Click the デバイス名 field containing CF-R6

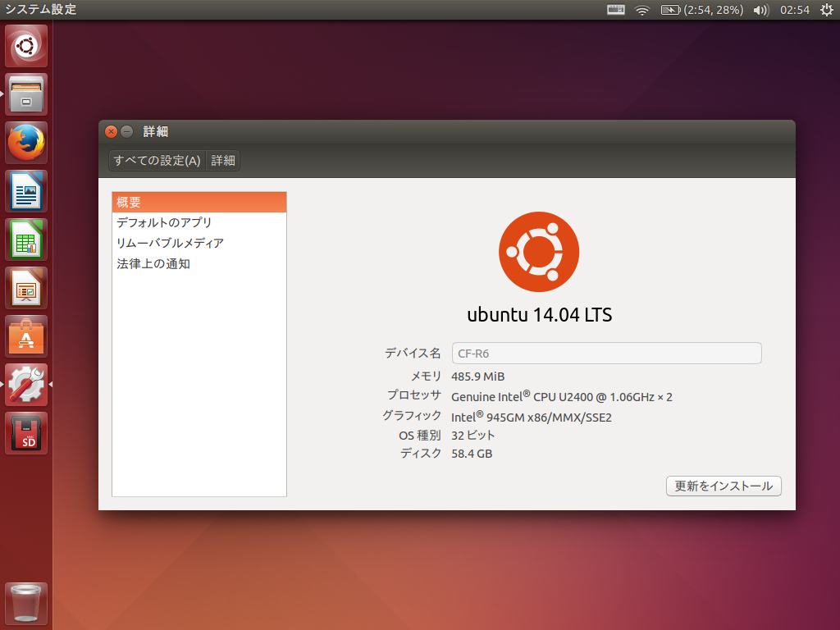(606, 353)
